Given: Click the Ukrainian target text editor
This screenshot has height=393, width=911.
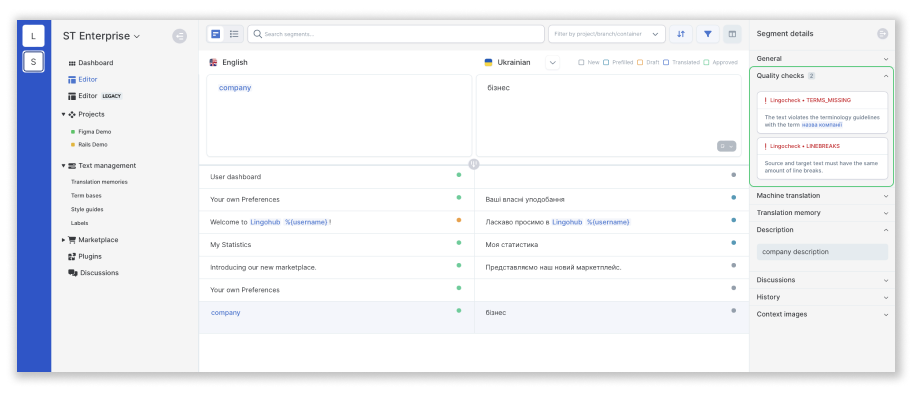Looking at the screenshot, I should 608,115.
